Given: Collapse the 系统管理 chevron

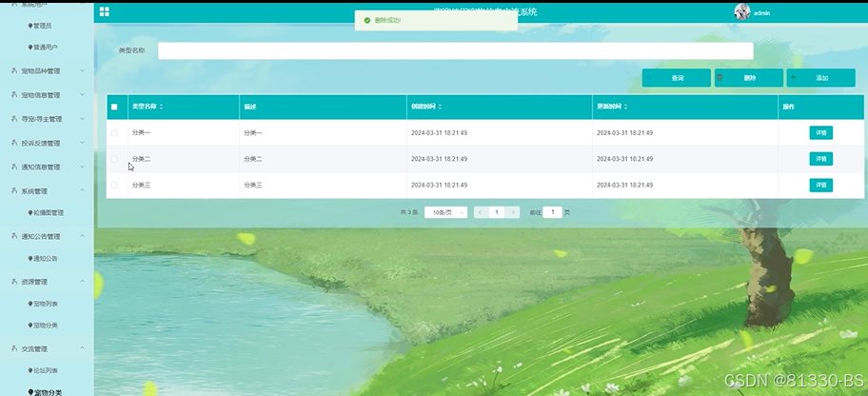Looking at the screenshot, I should (x=82, y=190).
